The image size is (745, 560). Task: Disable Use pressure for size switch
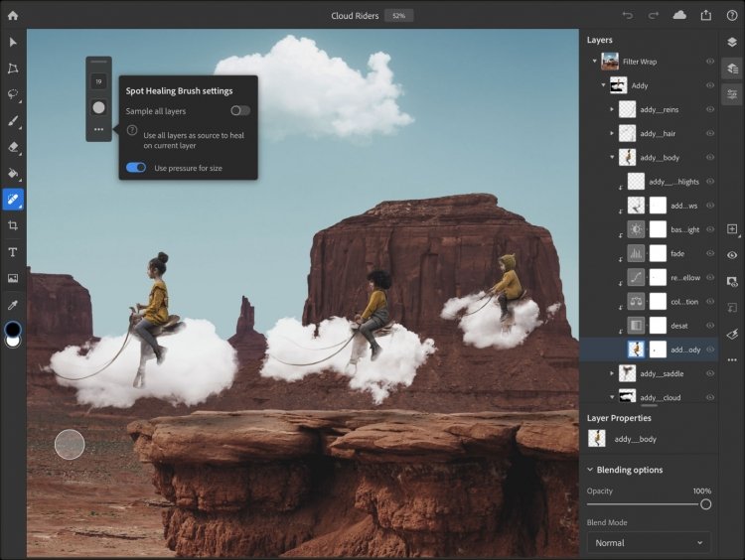point(136,168)
